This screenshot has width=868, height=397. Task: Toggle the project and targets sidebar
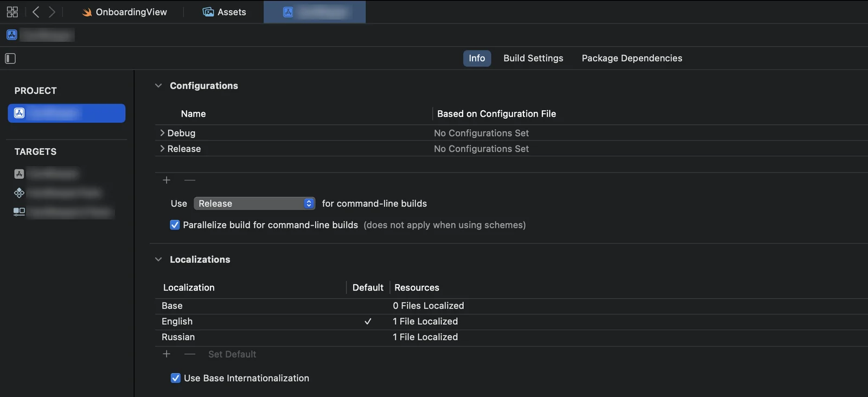tap(10, 58)
